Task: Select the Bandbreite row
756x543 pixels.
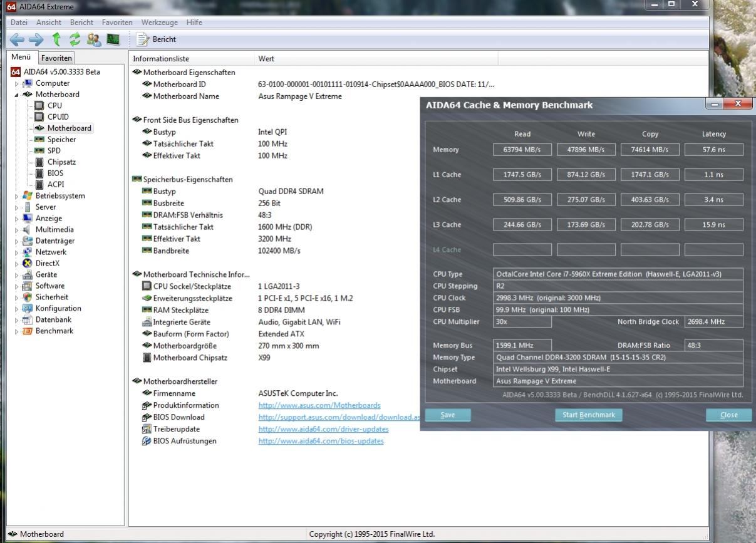Action: pyautogui.click(x=275, y=251)
